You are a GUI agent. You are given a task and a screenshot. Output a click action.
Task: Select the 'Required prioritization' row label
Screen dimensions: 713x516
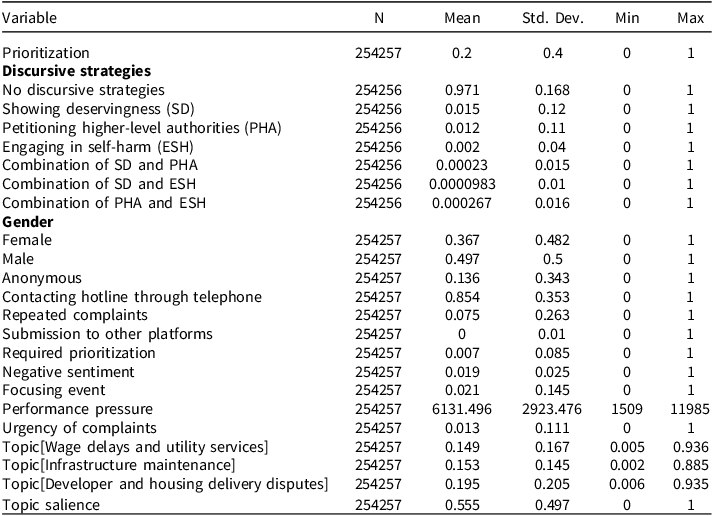(x=79, y=353)
